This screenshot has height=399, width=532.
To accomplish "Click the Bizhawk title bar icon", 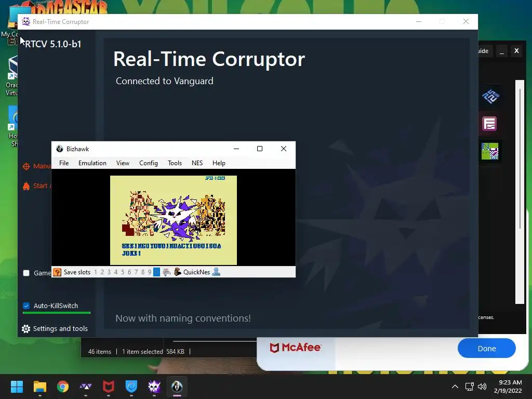I will click(60, 149).
